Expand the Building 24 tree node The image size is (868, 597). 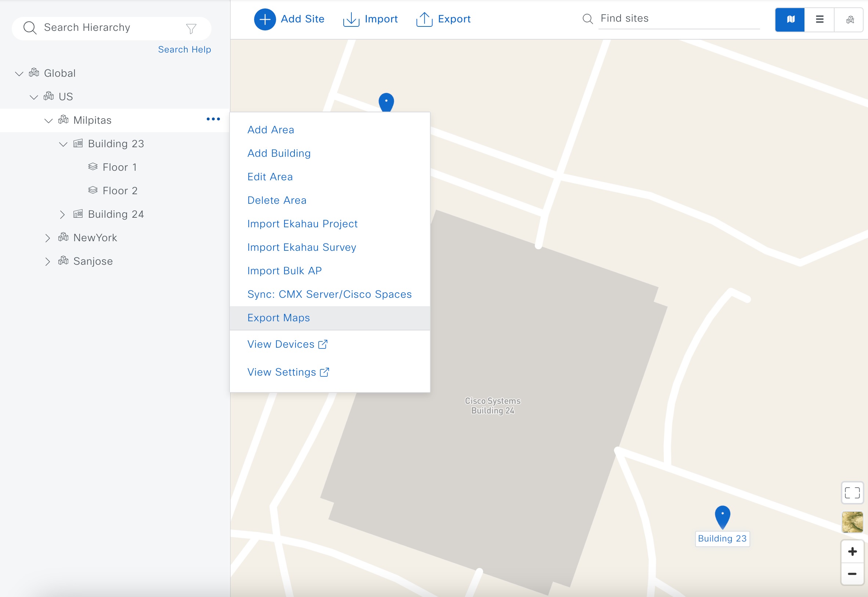click(x=63, y=214)
